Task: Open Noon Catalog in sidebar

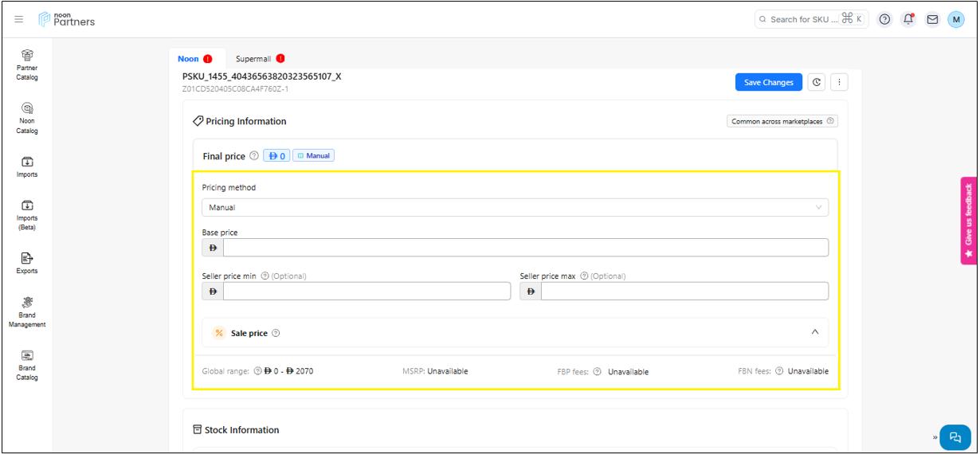Action: pos(27,118)
